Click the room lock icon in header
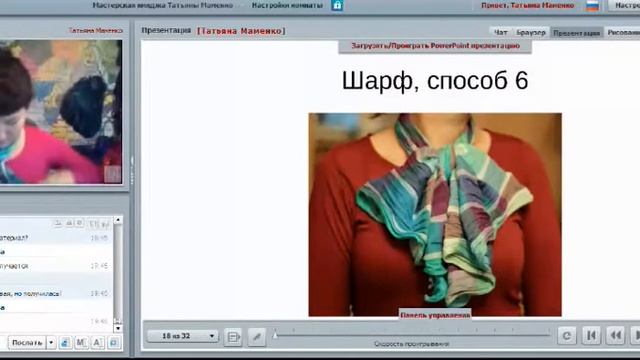 pyautogui.click(x=337, y=5)
